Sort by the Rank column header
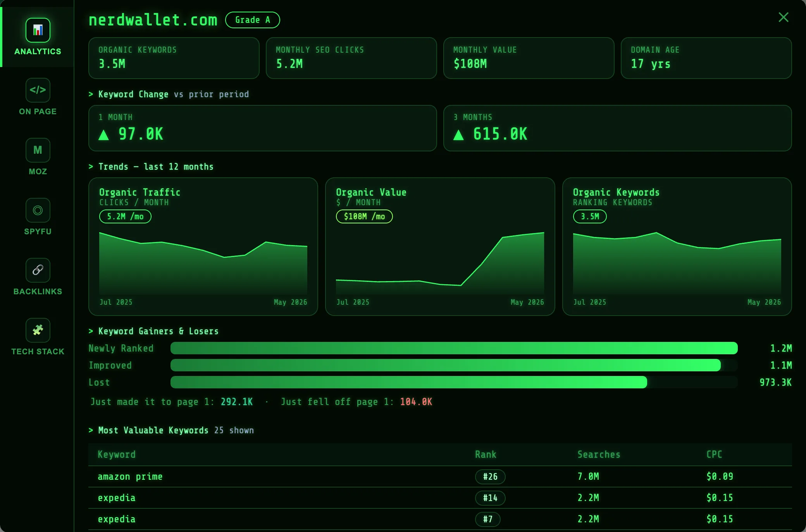Screen dimensions: 806x532 (486, 455)
